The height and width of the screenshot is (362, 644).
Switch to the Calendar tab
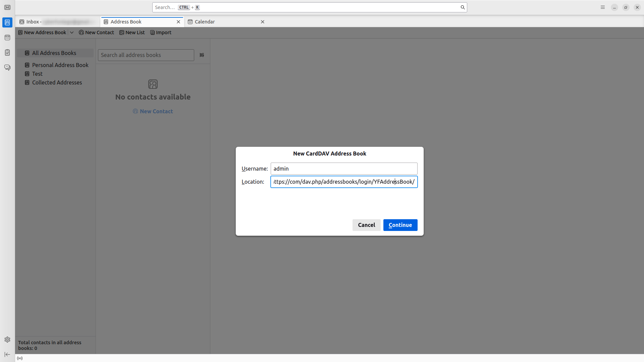pos(226,22)
